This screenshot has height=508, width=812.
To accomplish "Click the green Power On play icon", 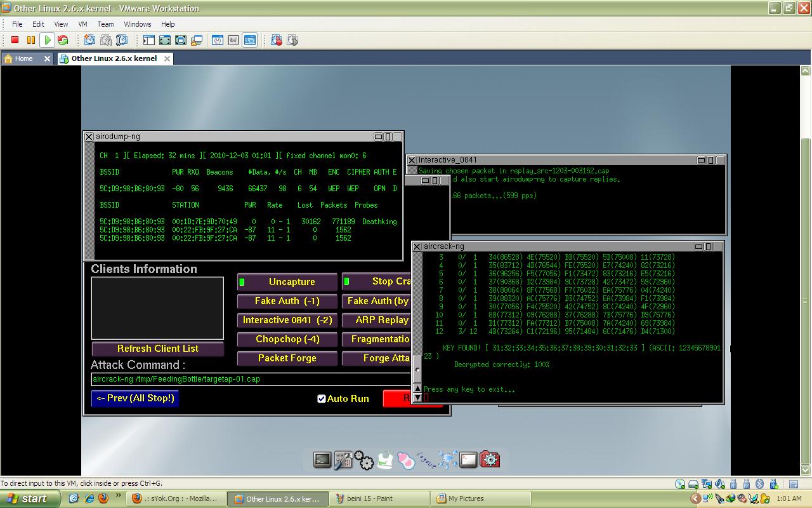I will pyautogui.click(x=47, y=40).
